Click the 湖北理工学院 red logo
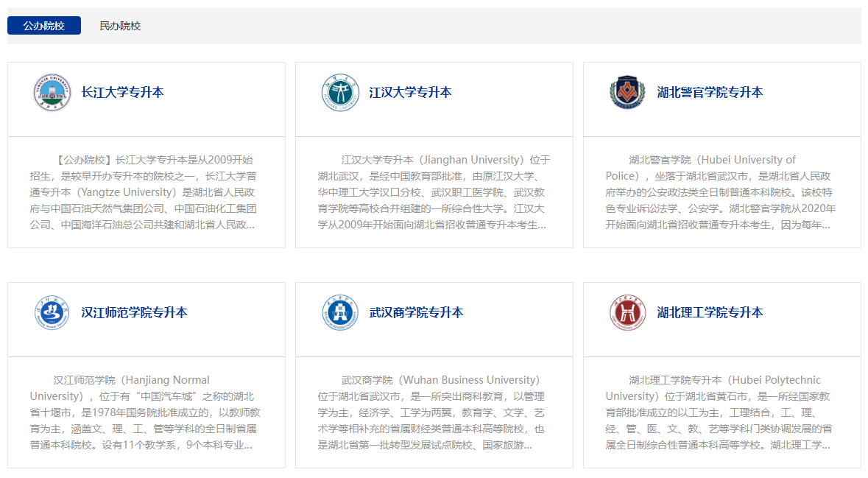 pyautogui.click(x=628, y=313)
